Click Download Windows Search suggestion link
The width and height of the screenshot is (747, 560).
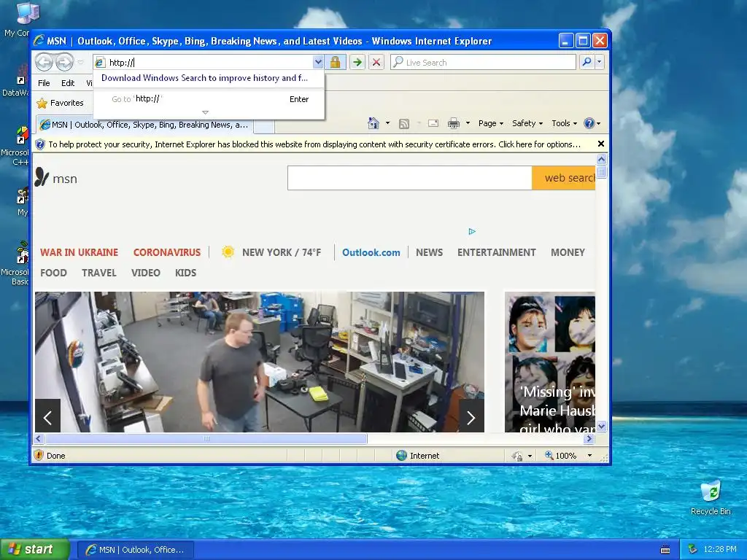coord(204,78)
